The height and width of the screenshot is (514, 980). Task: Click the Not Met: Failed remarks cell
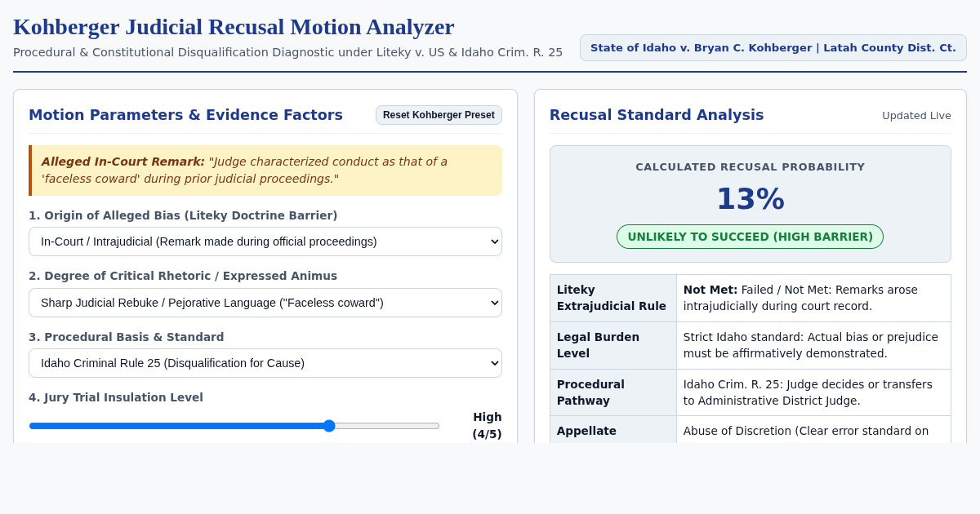pos(813,298)
